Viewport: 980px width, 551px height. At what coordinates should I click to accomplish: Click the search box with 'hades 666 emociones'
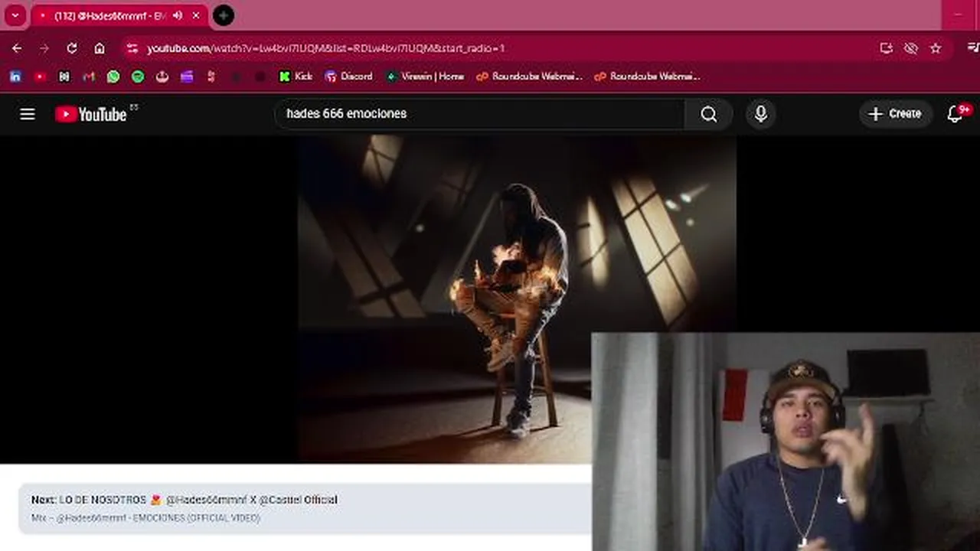(x=479, y=113)
